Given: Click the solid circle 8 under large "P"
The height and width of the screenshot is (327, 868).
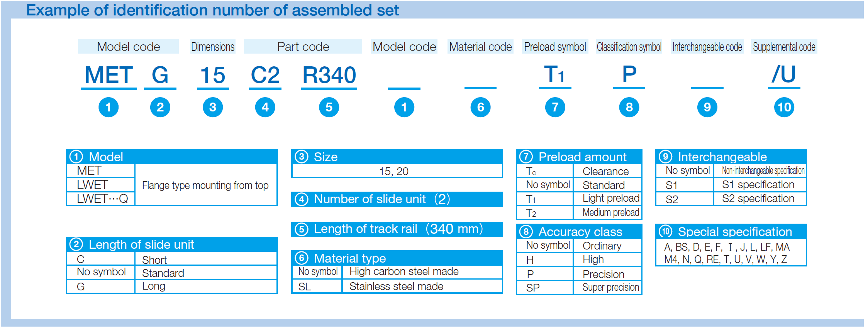Looking at the screenshot, I should 629,107.
